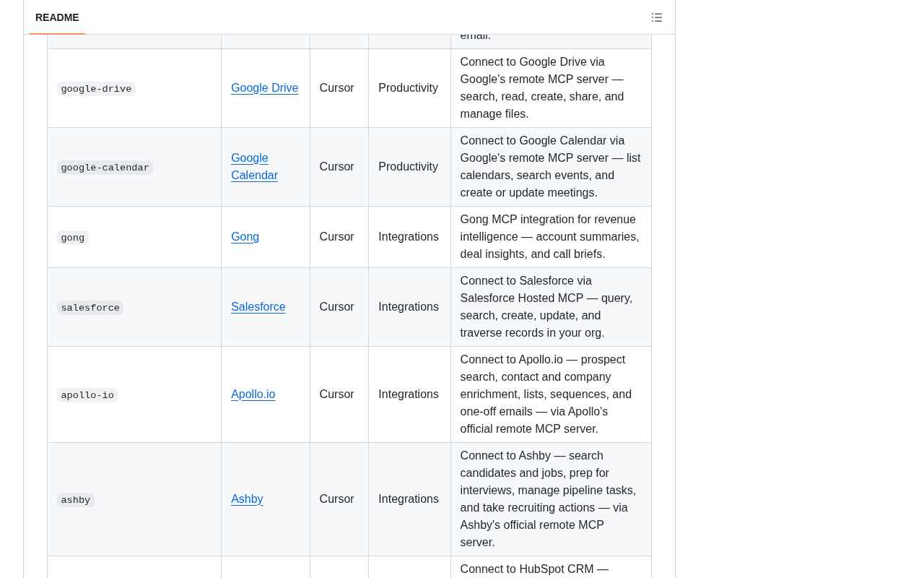Screen dimensions: 924x578
Task: Click Cursor in the ashby row
Action: (x=336, y=499)
